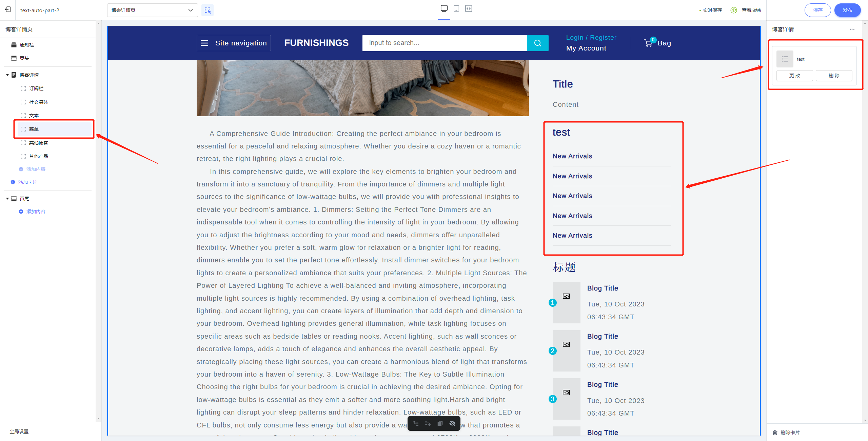Click the FURNISHINGS store logo
868x441 pixels.
tap(316, 43)
